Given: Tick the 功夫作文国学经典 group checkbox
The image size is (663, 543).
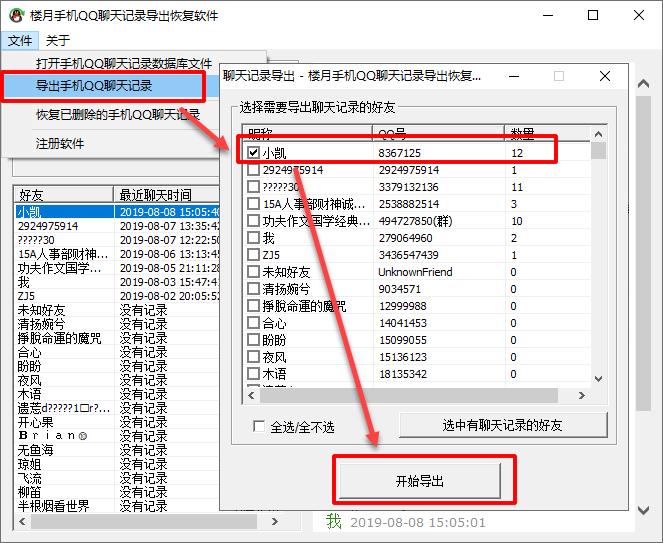Looking at the screenshot, I should click(253, 220).
